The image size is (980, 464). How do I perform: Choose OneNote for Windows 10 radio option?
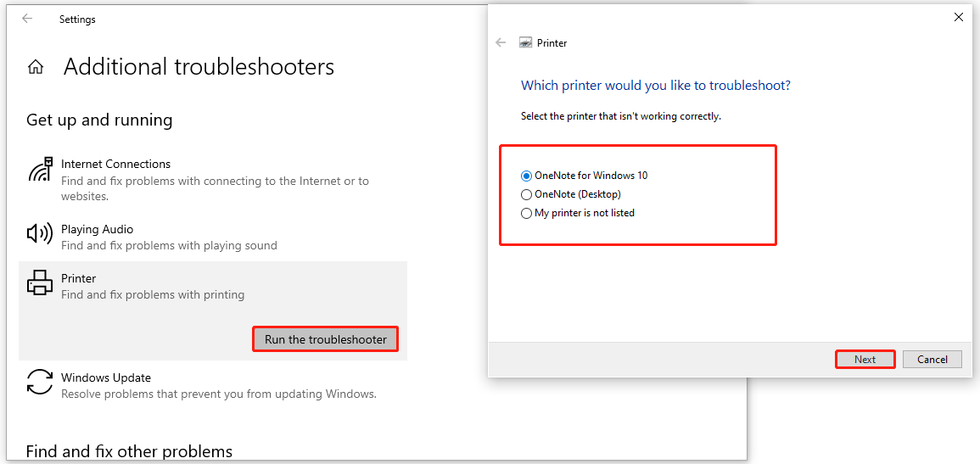click(x=585, y=176)
